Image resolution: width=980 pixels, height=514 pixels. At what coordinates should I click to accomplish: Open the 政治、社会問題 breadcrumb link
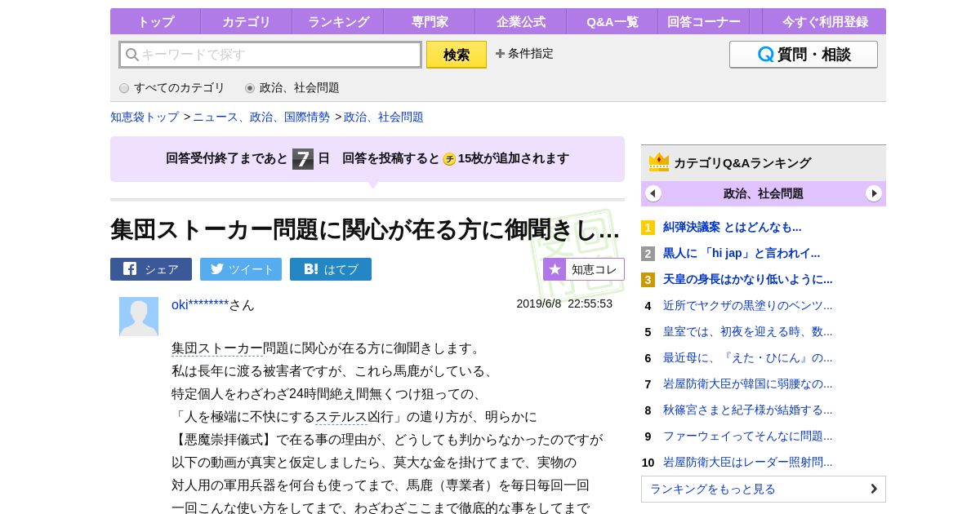tap(384, 117)
